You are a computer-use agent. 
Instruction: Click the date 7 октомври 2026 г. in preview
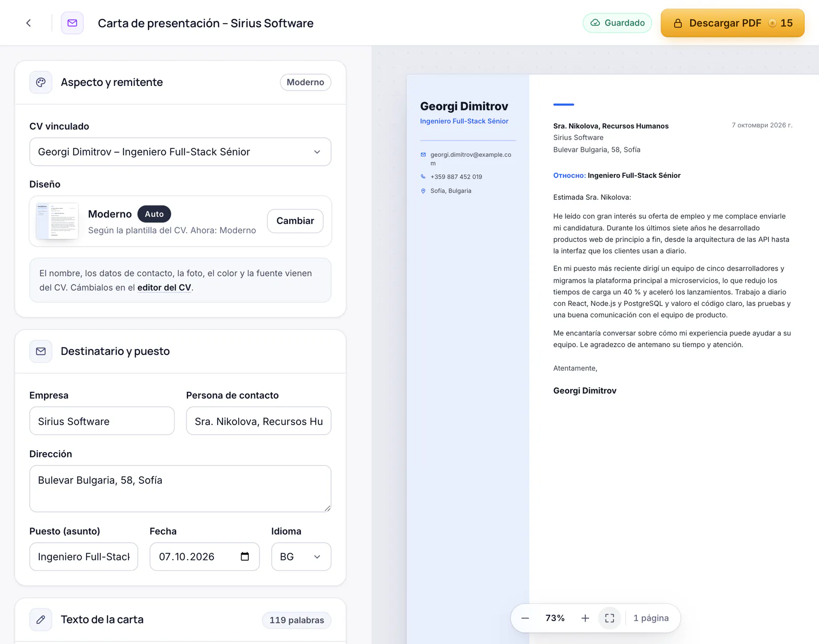tap(762, 125)
